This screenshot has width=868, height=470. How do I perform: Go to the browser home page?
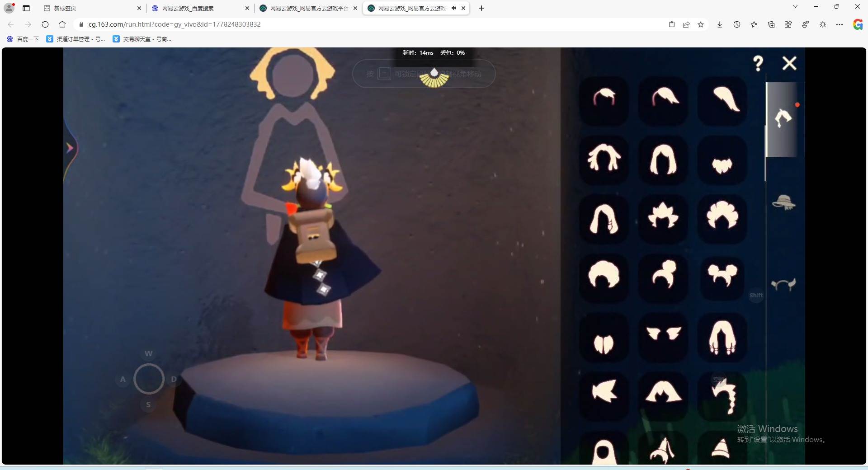[x=62, y=24]
